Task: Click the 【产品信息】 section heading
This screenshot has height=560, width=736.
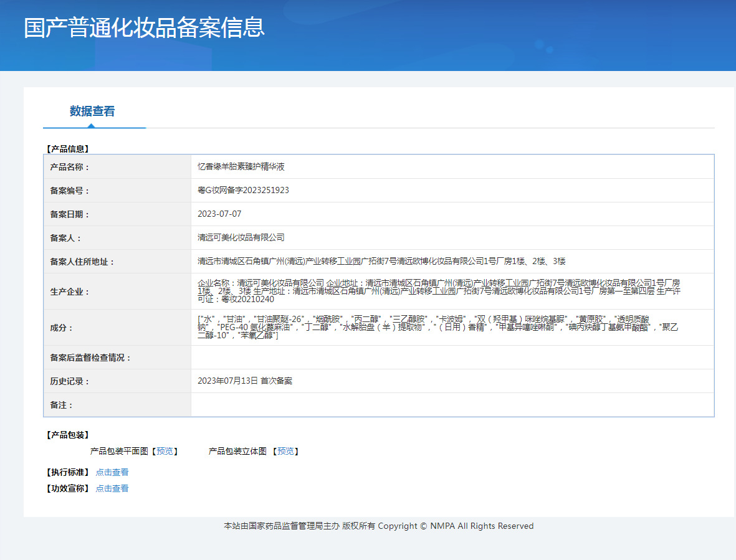Action: pyautogui.click(x=68, y=149)
